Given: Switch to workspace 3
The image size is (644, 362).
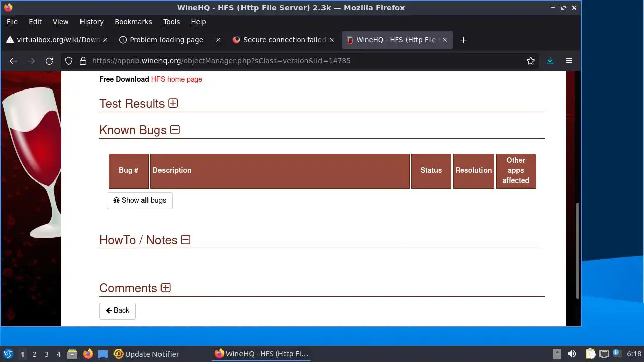Looking at the screenshot, I should coord(47,354).
